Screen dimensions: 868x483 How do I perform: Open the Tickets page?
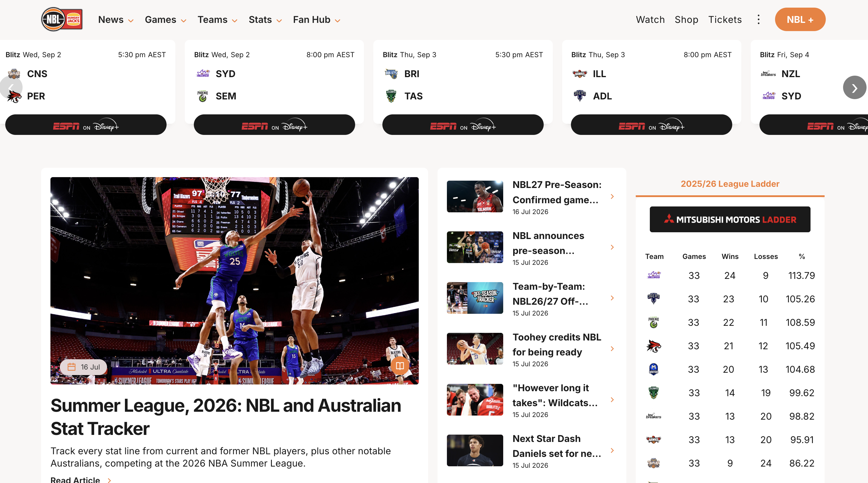pyautogui.click(x=725, y=20)
